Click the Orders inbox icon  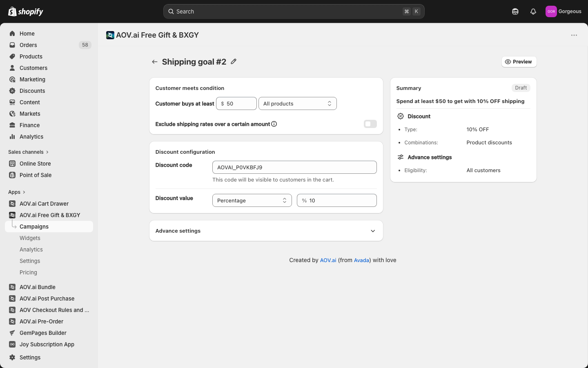[x=12, y=45]
